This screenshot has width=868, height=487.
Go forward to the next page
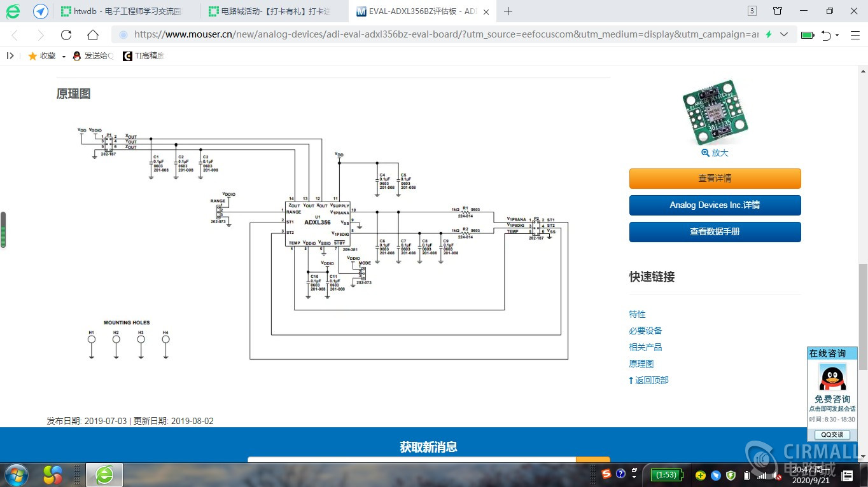point(41,35)
